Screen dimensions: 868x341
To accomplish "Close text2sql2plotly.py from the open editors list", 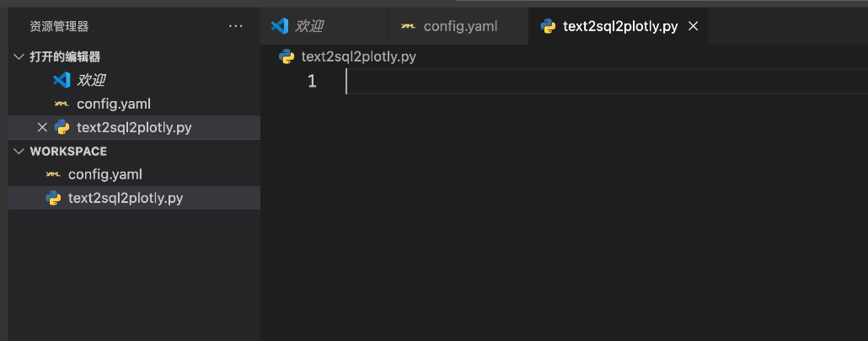I will (42, 128).
